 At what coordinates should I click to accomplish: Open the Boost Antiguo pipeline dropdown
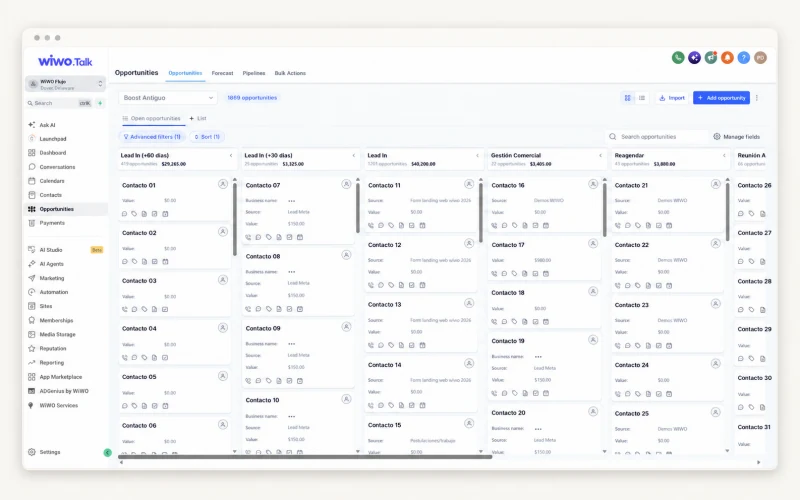tap(168, 98)
